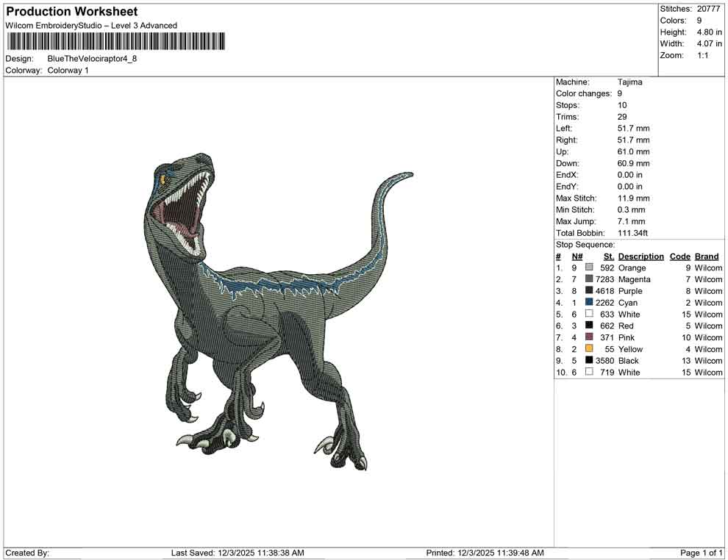Screen dimensions: 728x560
Task: Click the Brand column header
Action: click(x=707, y=256)
